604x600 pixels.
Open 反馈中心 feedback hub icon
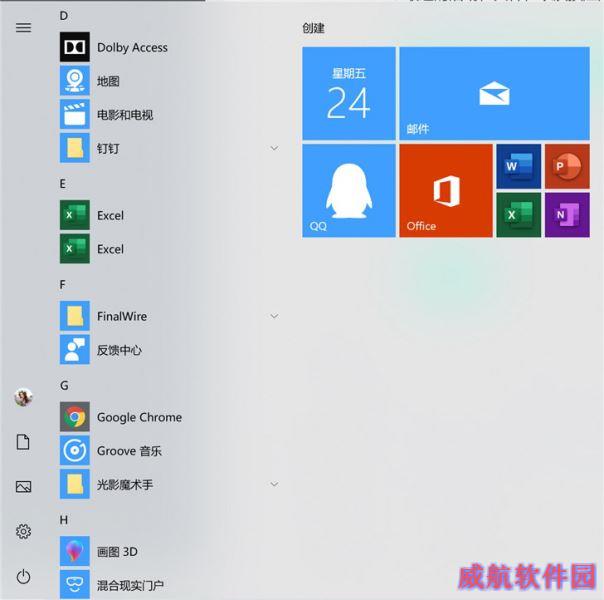click(75, 349)
